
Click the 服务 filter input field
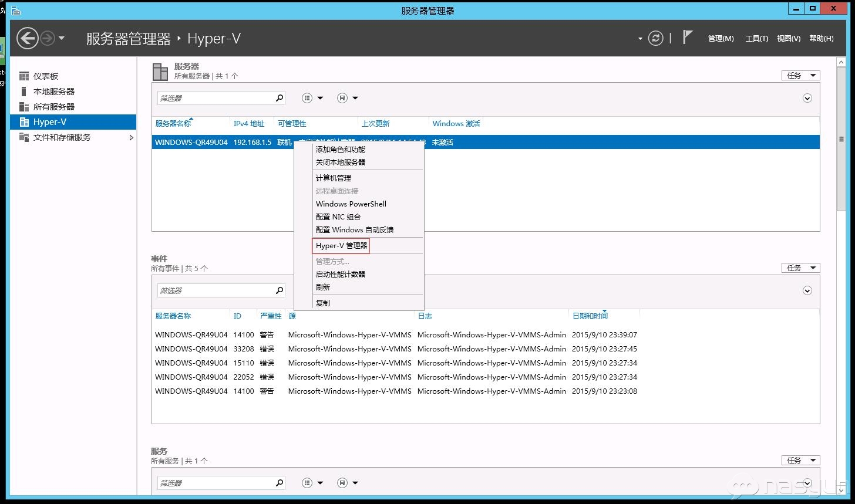click(215, 483)
